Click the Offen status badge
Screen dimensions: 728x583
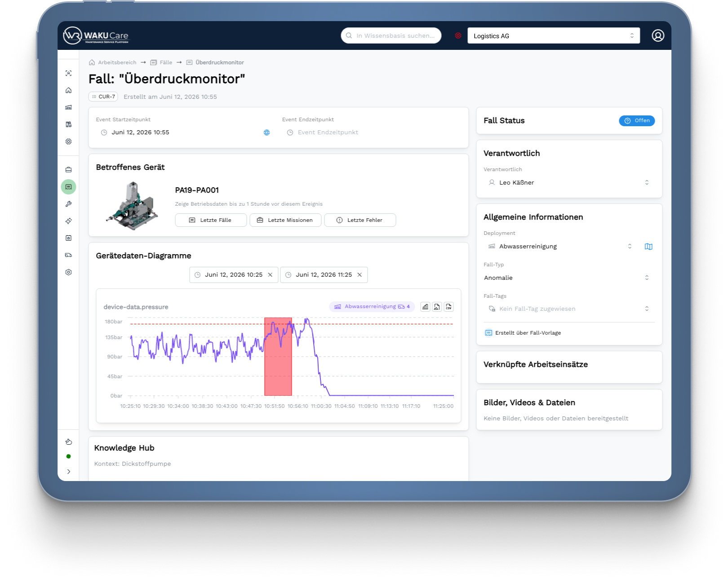coord(637,120)
